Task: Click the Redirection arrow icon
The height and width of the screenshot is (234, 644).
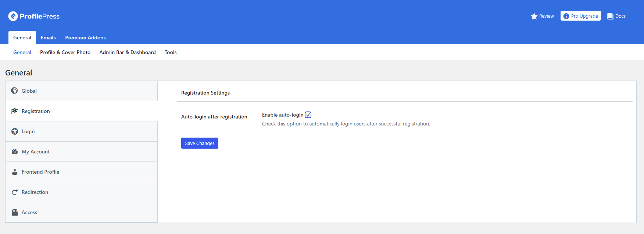Action: [14, 192]
